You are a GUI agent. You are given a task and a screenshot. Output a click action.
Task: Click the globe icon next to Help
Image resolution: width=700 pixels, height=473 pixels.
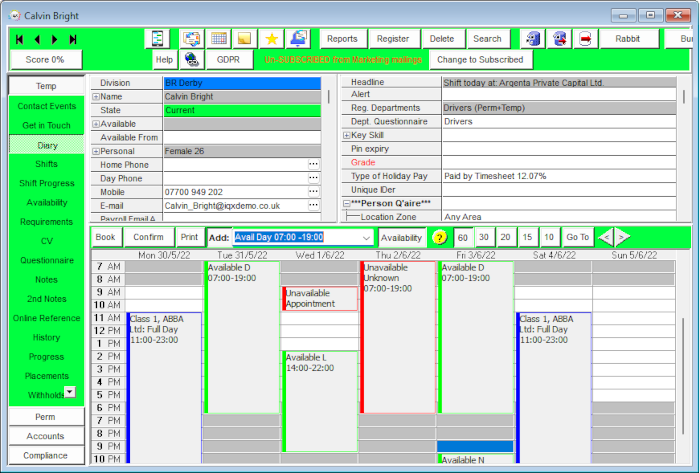click(192, 60)
